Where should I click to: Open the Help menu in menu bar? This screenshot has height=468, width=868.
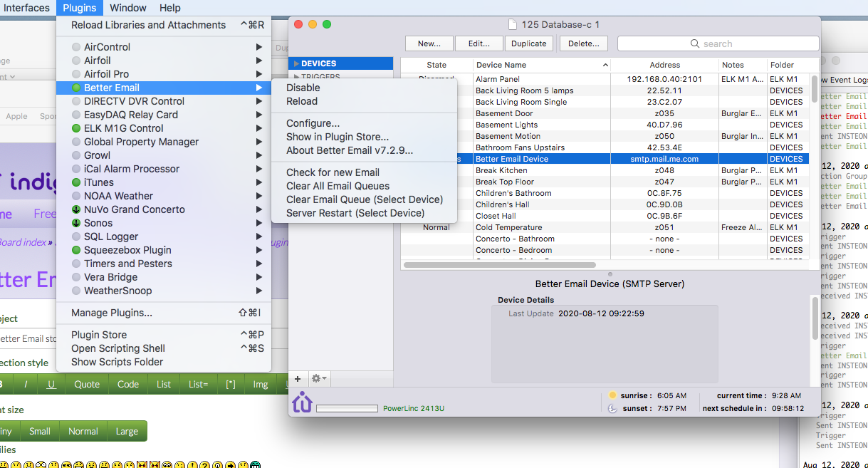click(169, 8)
